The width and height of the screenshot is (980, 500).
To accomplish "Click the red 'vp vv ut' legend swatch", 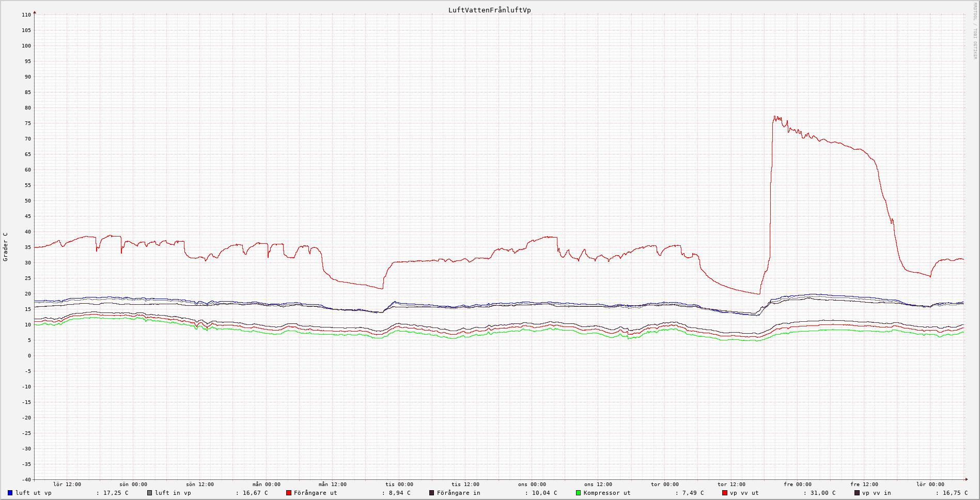I will point(725,493).
